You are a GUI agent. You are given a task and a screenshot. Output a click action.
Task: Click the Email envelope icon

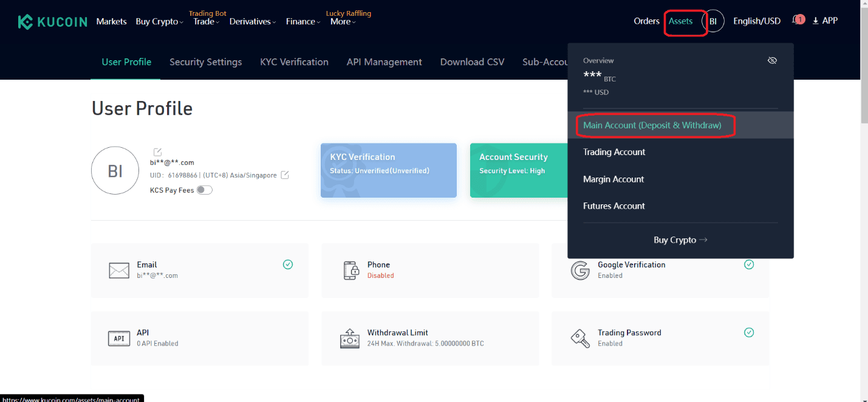tap(119, 271)
